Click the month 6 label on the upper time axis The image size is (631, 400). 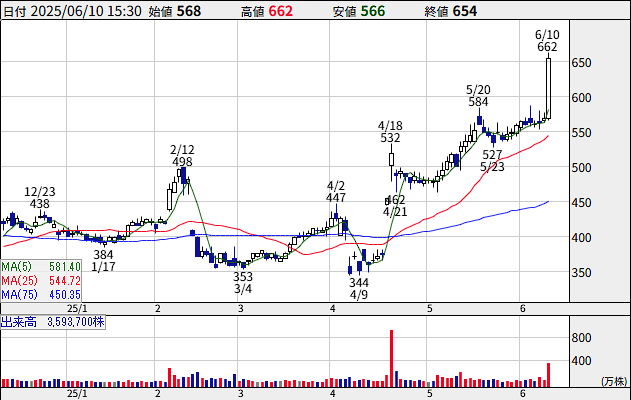tap(523, 309)
